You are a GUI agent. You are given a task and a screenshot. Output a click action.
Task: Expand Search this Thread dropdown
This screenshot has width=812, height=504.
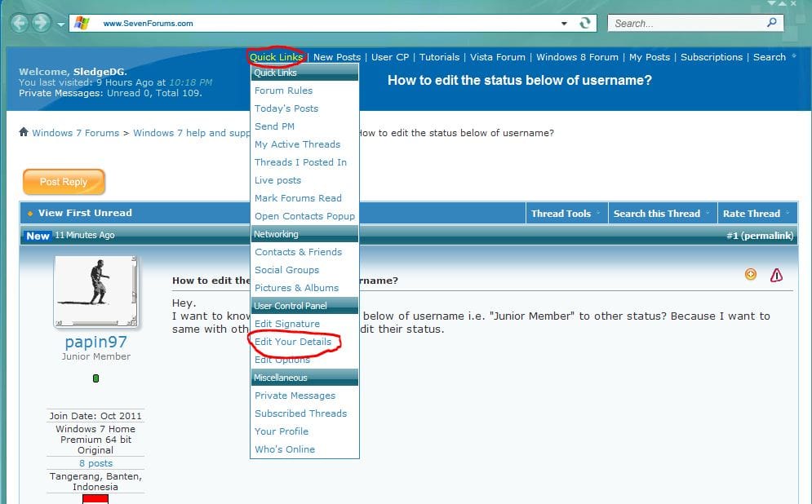click(661, 213)
